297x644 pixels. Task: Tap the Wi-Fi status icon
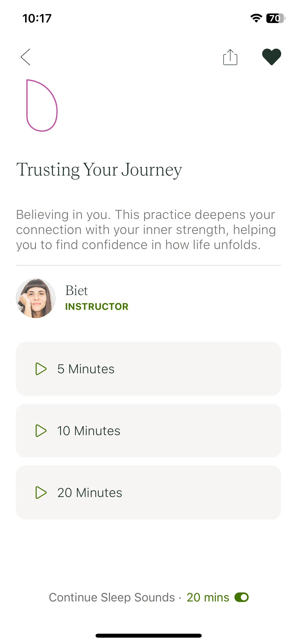[x=256, y=18]
